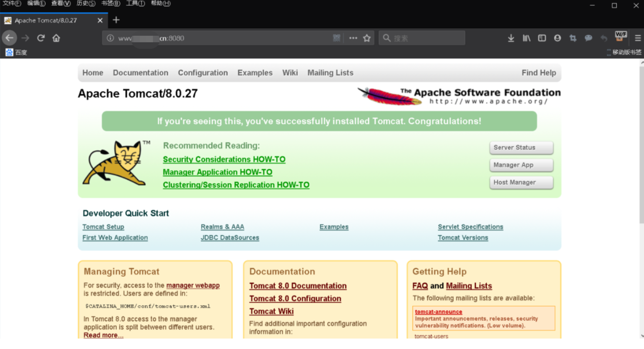Close the Apache Tomcat tab
Viewport: 644px width, 349px height.
[x=100, y=20]
